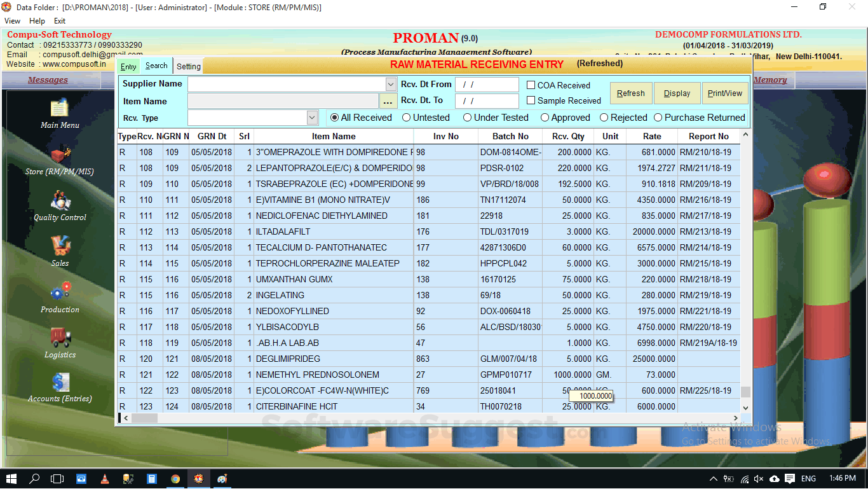Open Windows search in the taskbar
Screen dimensions: 868x489
click(x=34, y=479)
